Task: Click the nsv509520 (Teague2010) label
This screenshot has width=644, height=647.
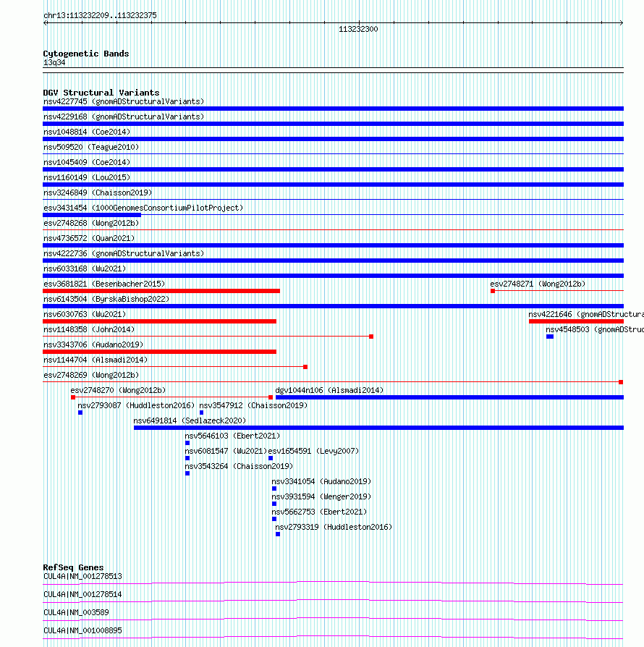Action: 91,148
